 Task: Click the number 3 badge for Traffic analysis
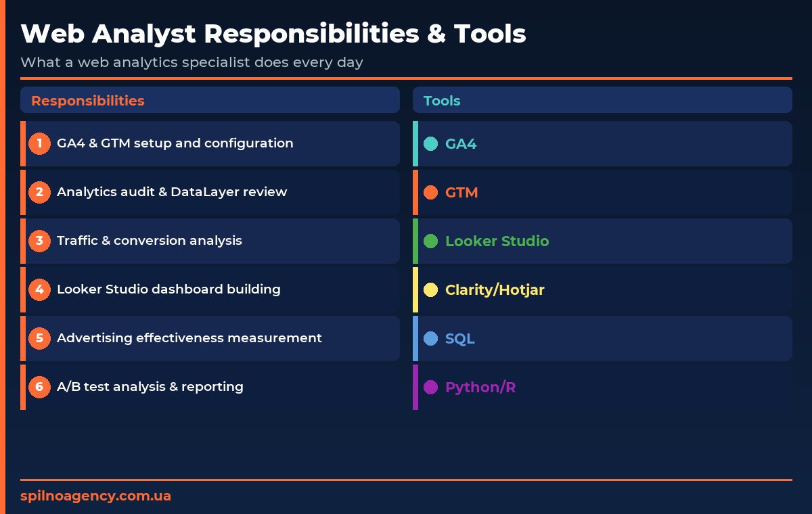tap(39, 241)
